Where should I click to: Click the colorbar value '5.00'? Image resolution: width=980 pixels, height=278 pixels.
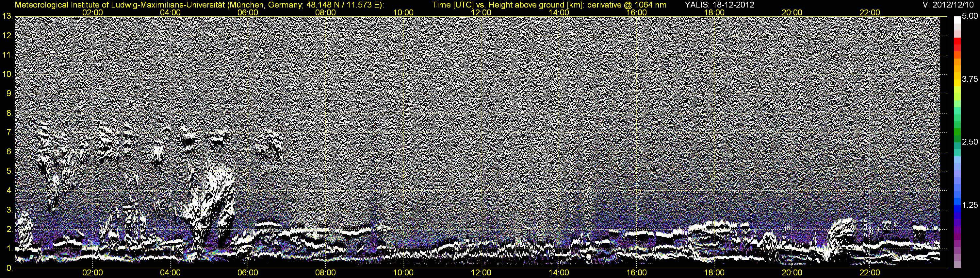969,16
